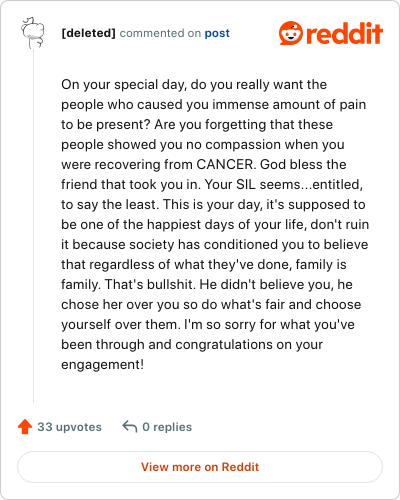Open the default Snoo avatar of the commenter
This screenshot has height=500, width=400.
(x=33, y=33)
